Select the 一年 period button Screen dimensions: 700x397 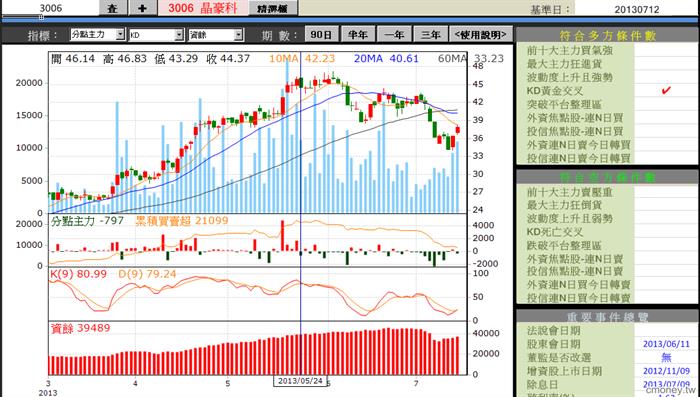pyautogui.click(x=394, y=35)
